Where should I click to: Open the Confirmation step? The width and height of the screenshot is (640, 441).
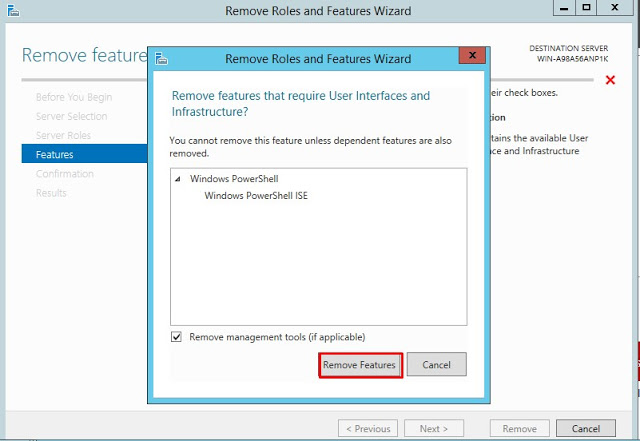[x=64, y=174]
